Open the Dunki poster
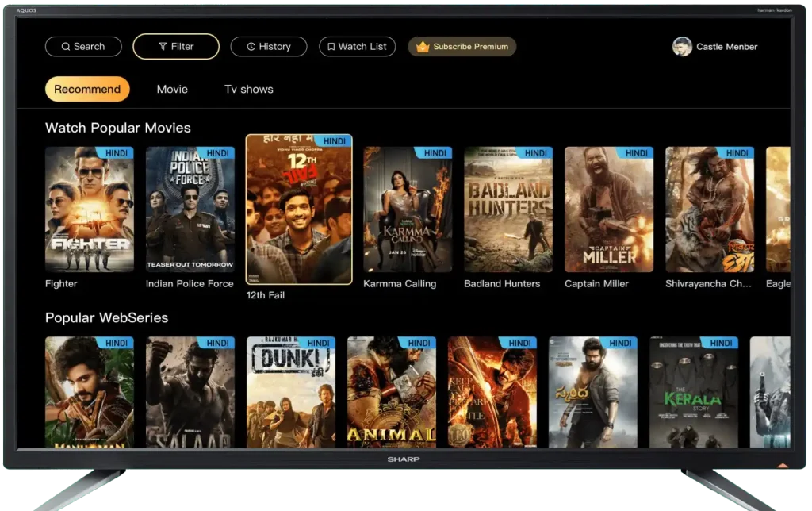Viewport: 812px width, 511px height. tap(291, 392)
